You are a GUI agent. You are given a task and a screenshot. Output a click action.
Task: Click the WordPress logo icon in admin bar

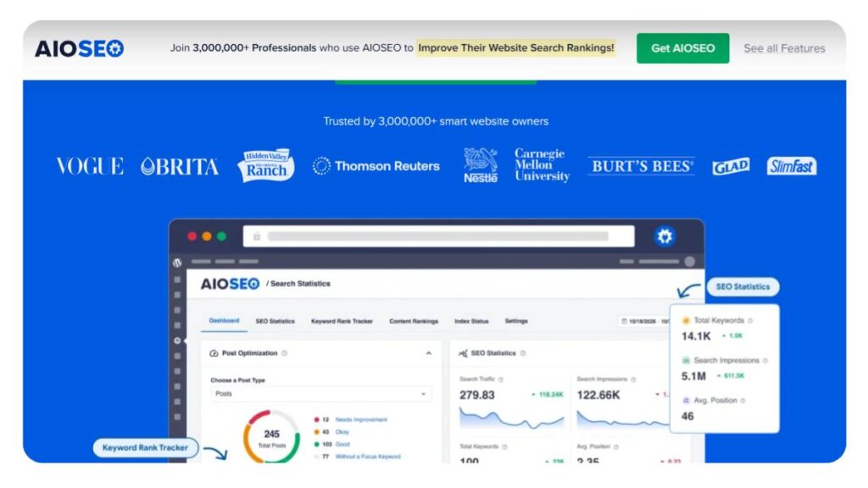[177, 263]
